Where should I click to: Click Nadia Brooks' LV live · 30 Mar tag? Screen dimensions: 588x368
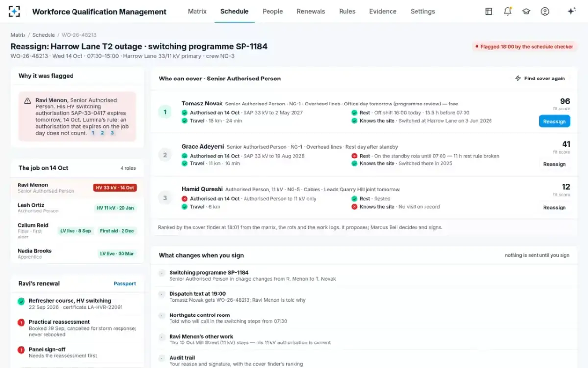pyautogui.click(x=117, y=254)
